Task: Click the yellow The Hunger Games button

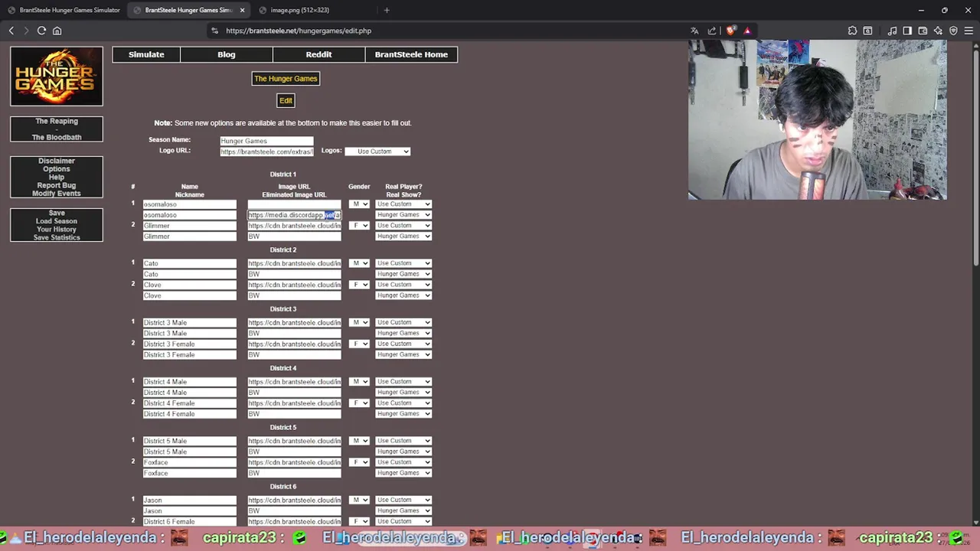Action: coord(286,79)
